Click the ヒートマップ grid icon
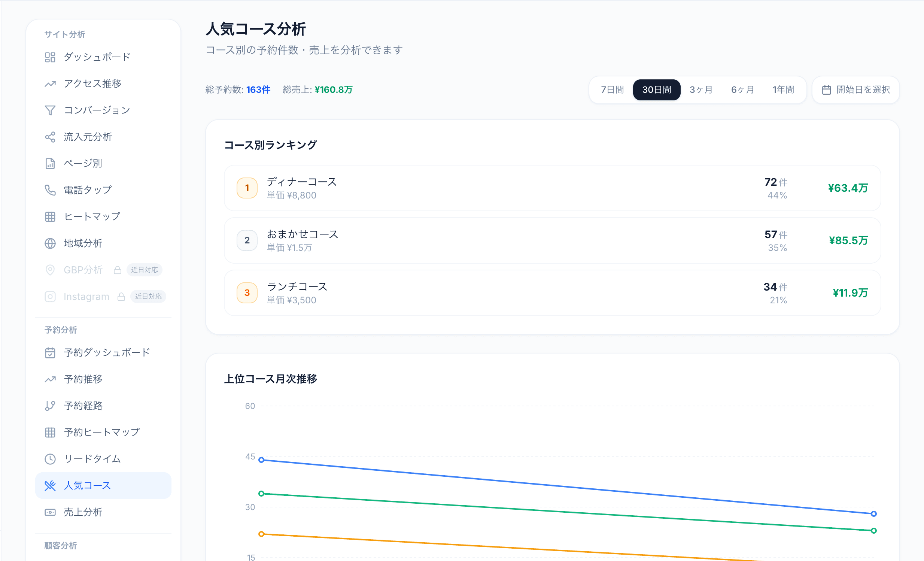 coord(50,216)
